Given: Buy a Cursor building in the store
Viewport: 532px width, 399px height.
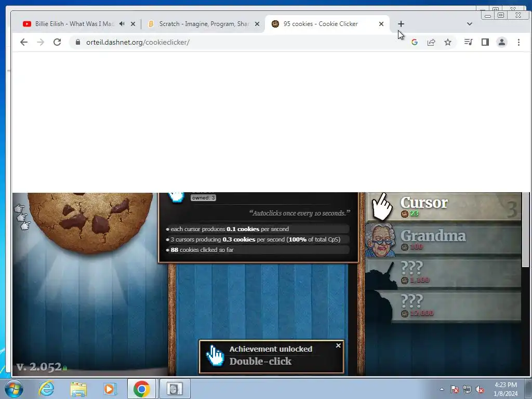Looking at the screenshot, I should pyautogui.click(x=443, y=206).
